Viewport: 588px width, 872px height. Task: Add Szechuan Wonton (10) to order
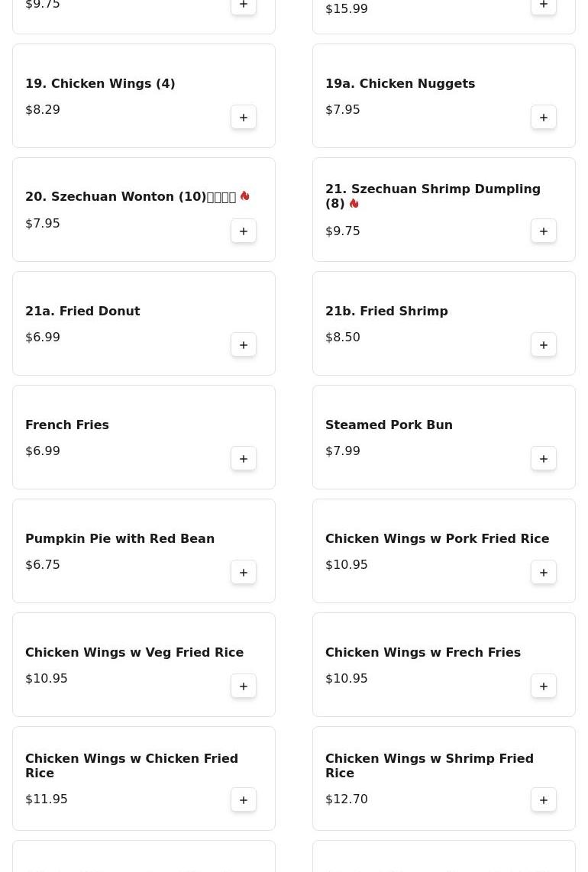point(244,231)
